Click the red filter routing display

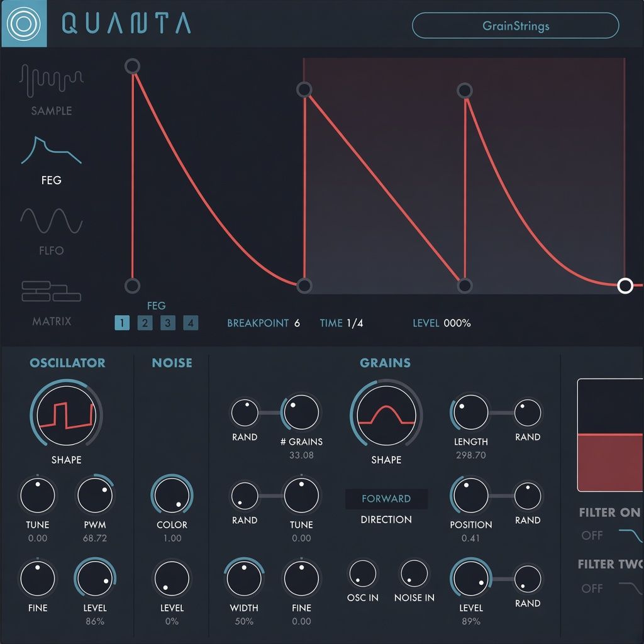pyautogui.click(x=610, y=435)
